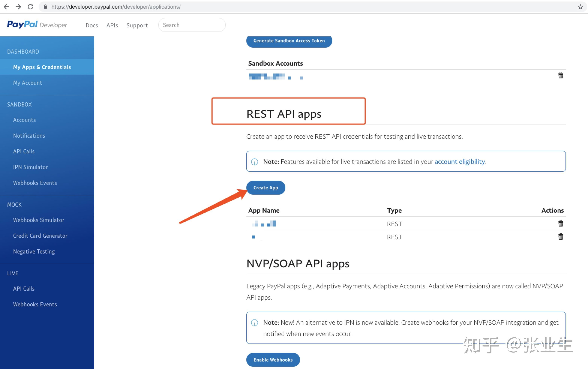Image resolution: width=588 pixels, height=369 pixels.
Task: Open Webhooks Events under Live section
Action: pos(35,304)
